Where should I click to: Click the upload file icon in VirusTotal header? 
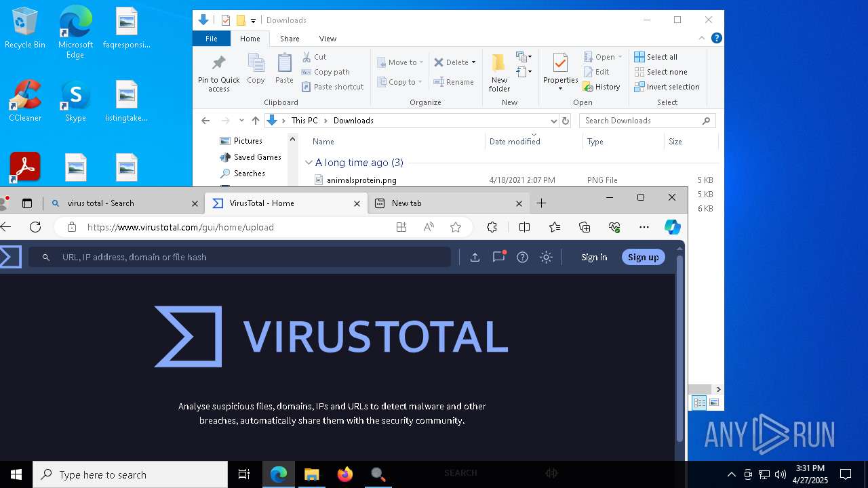[x=475, y=257]
